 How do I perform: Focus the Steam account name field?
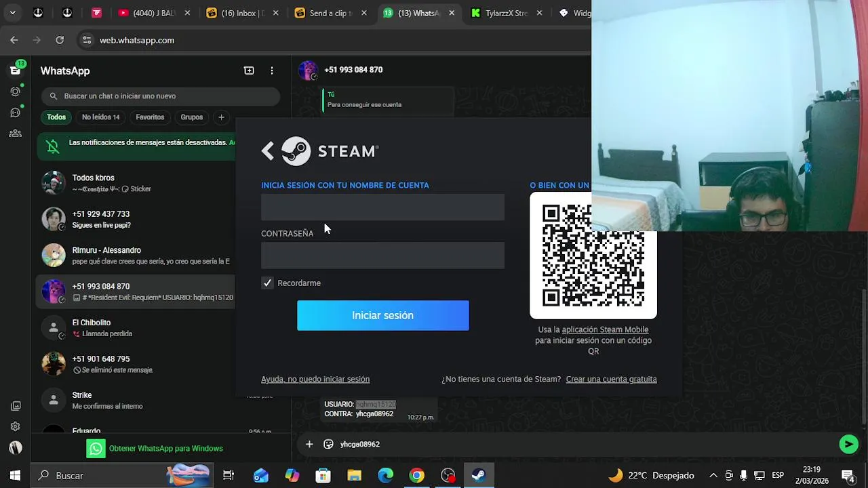tap(382, 207)
